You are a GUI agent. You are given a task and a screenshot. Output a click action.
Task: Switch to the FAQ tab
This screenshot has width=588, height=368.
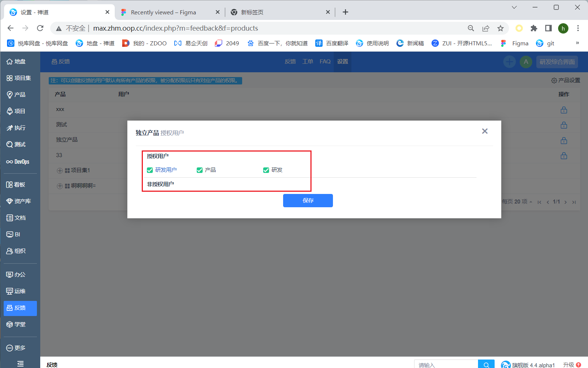tap(325, 62)
